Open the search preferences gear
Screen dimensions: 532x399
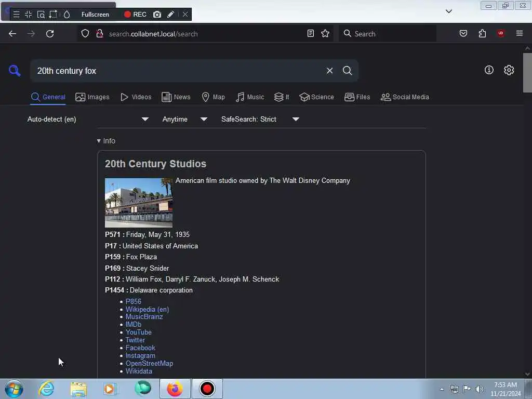pyautogui.click(x=509, y=70)
